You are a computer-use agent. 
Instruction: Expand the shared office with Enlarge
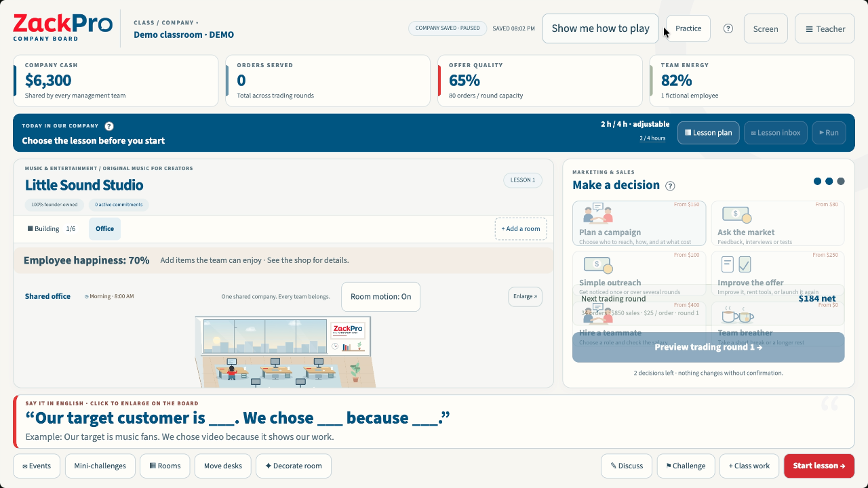click(525, 297)
